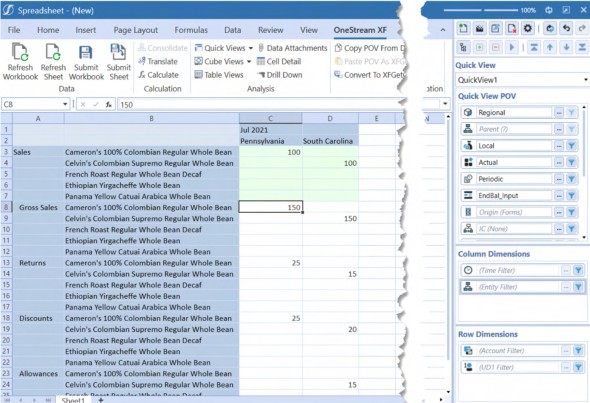
Task: Click the undo arrow in Quick View toolbar
Action: pyautogui.click(x=566, y=28)
